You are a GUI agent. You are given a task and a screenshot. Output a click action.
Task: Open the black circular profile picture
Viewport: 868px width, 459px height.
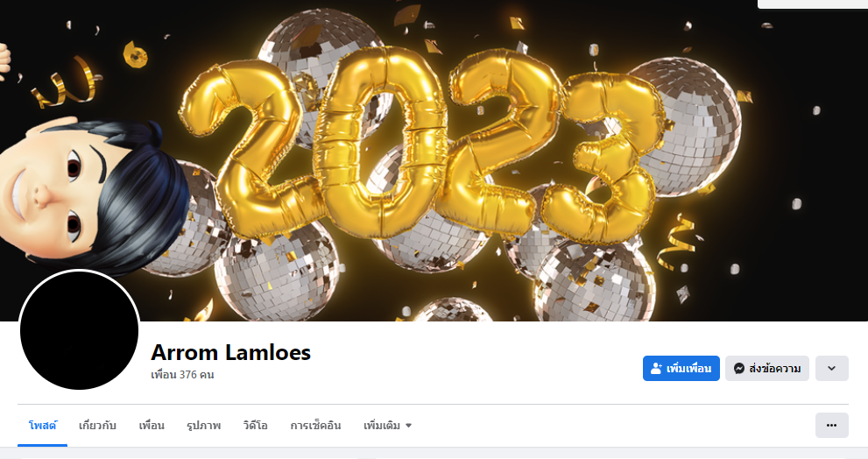(x=79, y=330)
